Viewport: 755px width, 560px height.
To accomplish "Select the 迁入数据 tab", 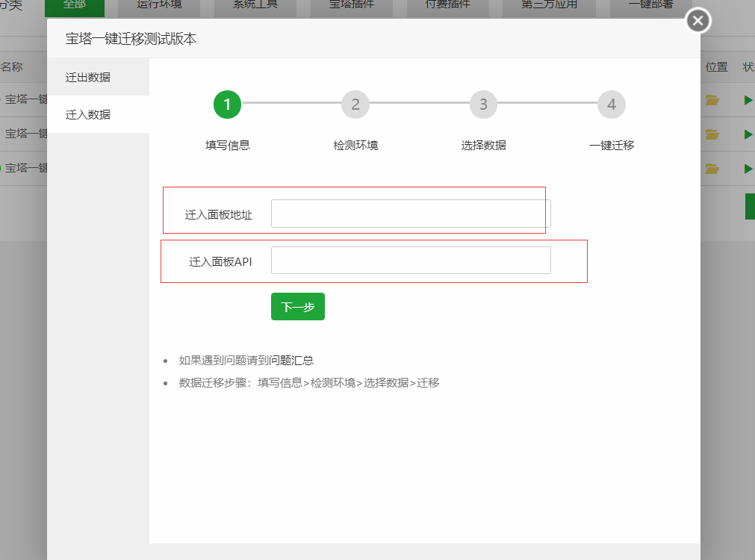I will tap(99, 114).
